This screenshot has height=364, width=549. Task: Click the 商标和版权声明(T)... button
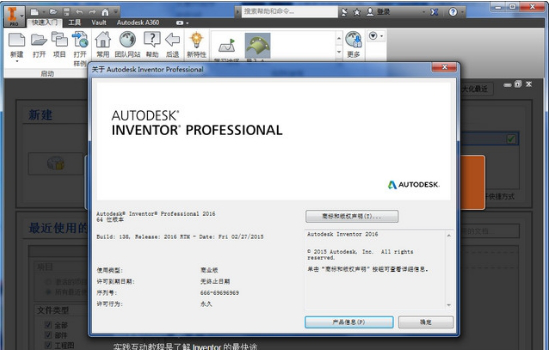(352, 216)
